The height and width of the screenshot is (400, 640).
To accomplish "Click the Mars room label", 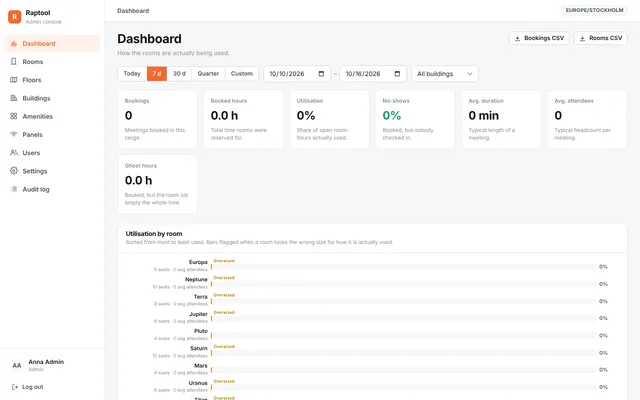I will pos(201,366).
